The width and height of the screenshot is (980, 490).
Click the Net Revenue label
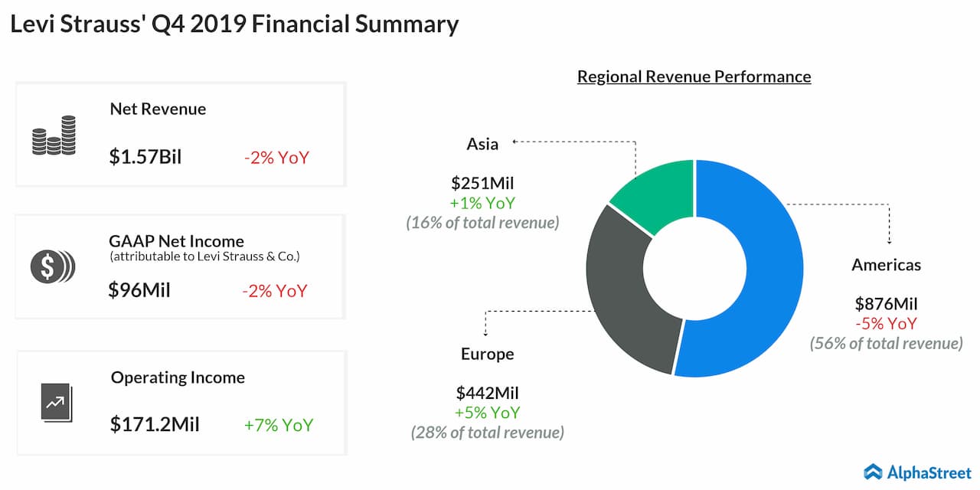click(158, 109)
